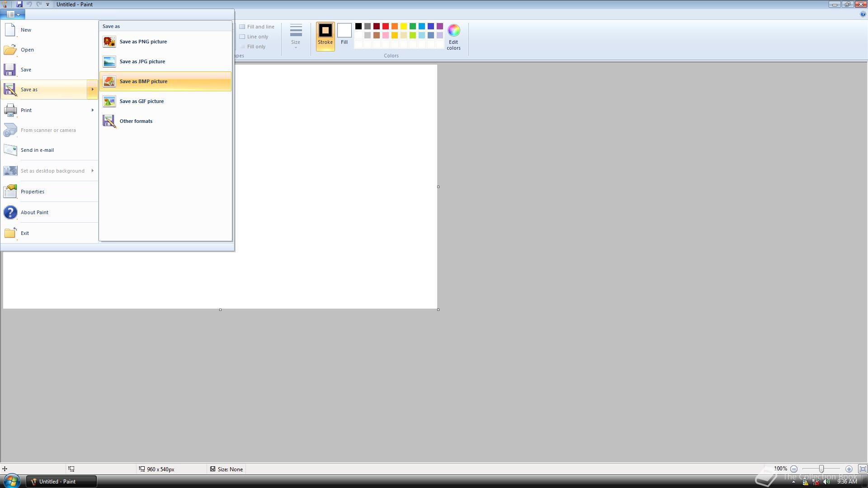Click the Paint help icon in ribbon corner
This screenshot has height=488, width=868.
(863, 14)
